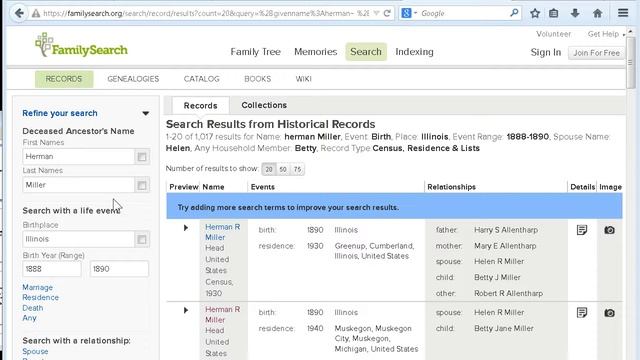Switch to the Records sub-navigation tab

[64, 79]
